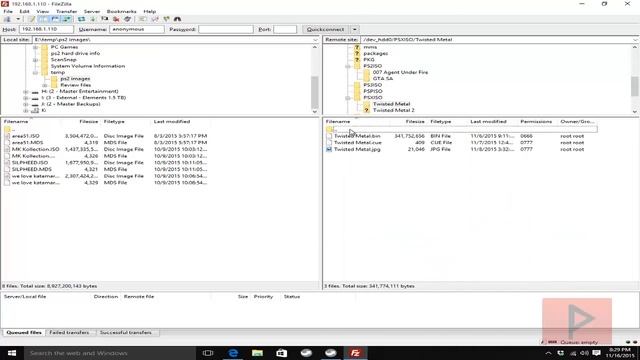Expand the Review Files folder
640x360 pixels.
[x=45, y=85]
